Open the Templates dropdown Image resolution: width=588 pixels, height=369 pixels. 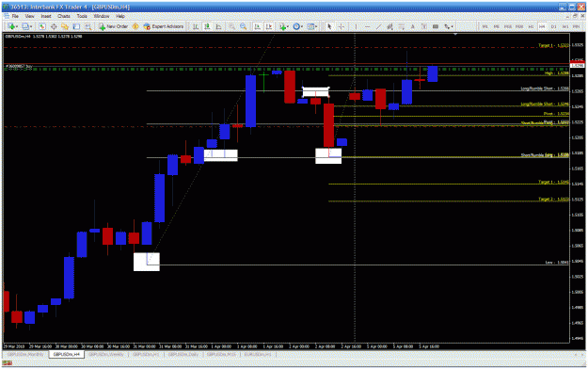(x=312, y=26)
